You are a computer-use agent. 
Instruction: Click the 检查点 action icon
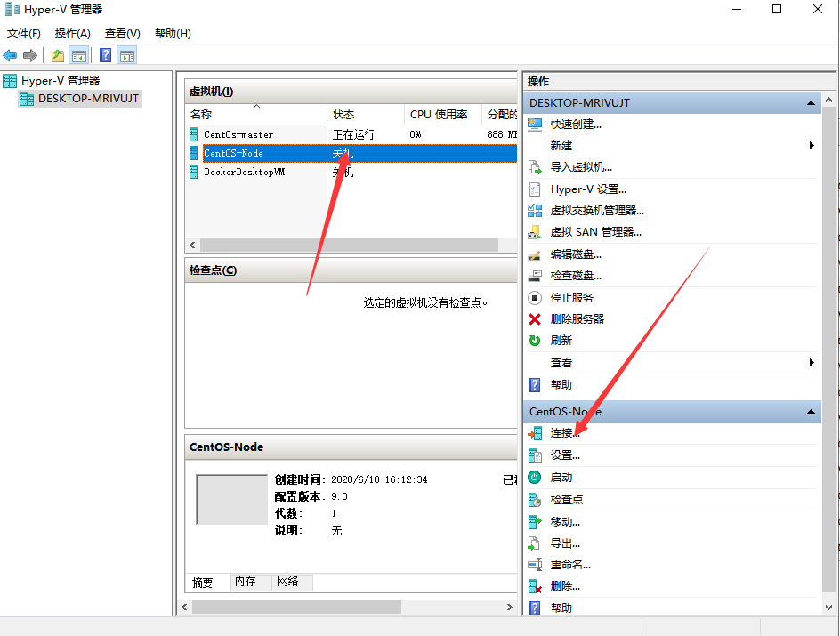point(535,500)
